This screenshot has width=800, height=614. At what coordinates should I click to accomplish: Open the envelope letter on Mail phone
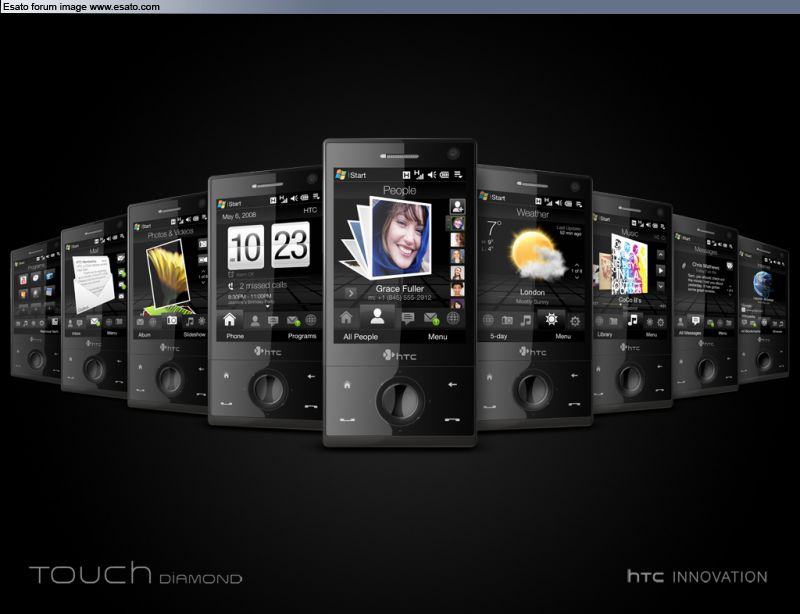coord(93,284)
